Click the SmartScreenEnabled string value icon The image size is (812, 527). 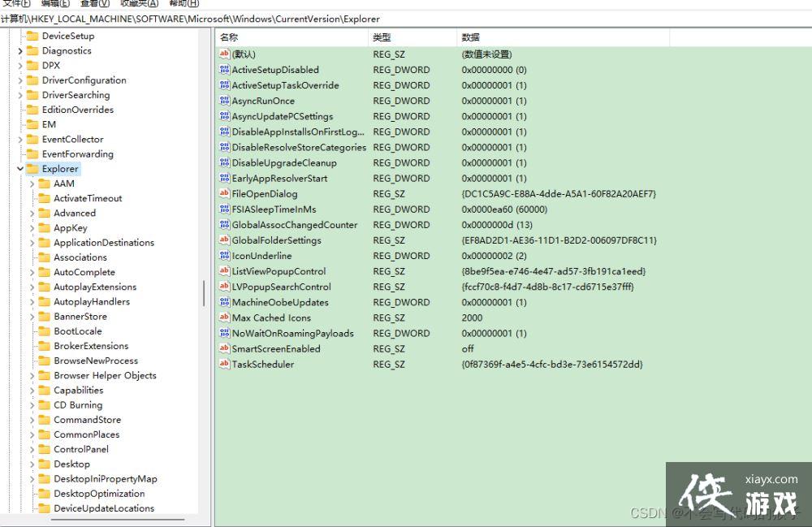[x=224, y=348]
